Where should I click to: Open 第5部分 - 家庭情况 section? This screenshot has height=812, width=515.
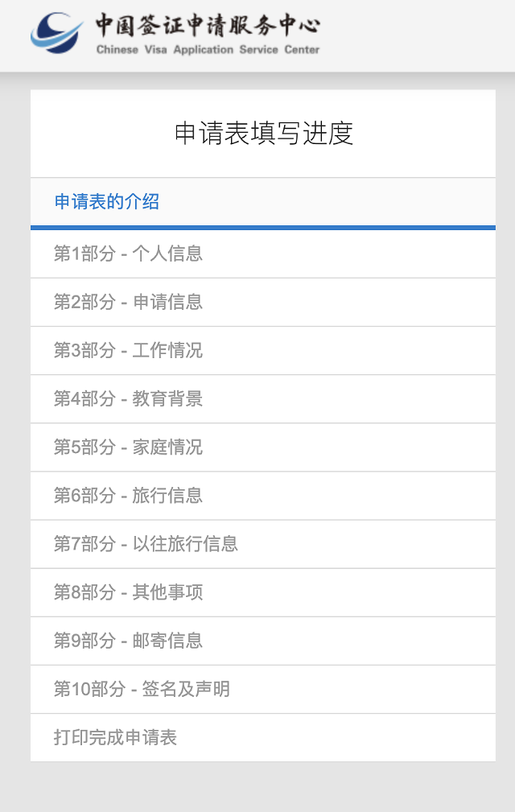(128, 447)
